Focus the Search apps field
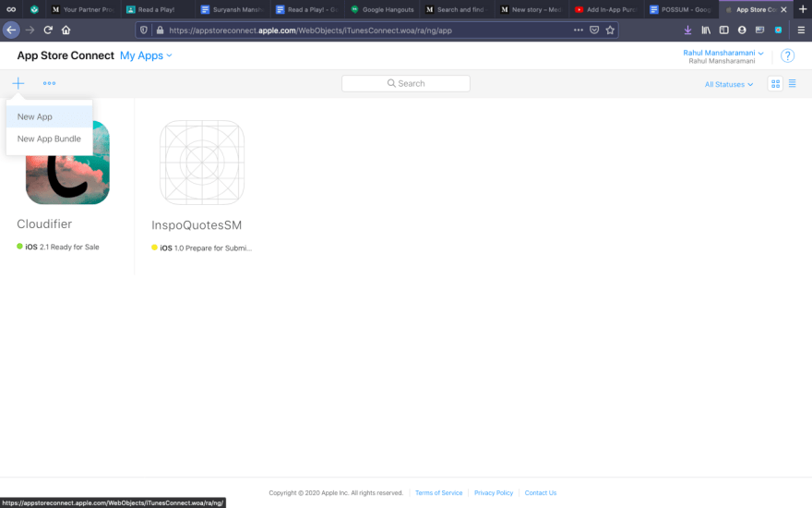 405,83
